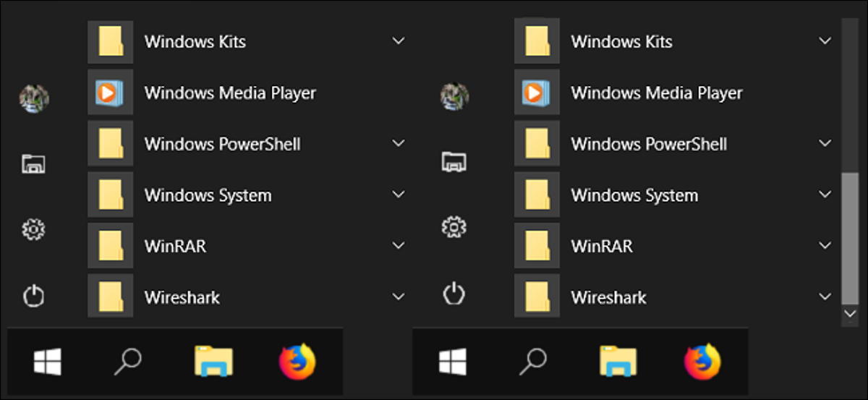Select 'Windows PowerShell' text in right Start menu
The image size is (868, 400).
tap(650, 144)
